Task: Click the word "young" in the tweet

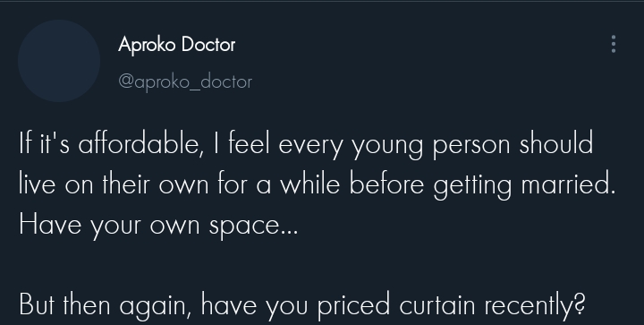Action: 387,147
